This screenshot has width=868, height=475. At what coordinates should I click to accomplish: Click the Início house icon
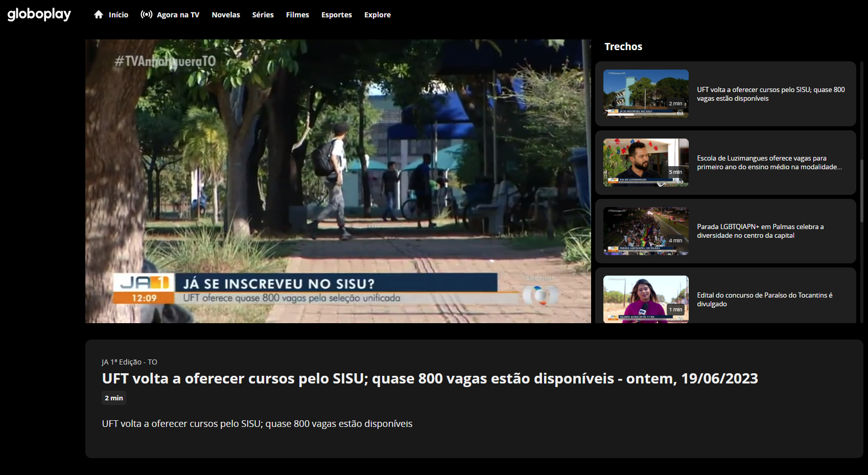pos(99,14)
